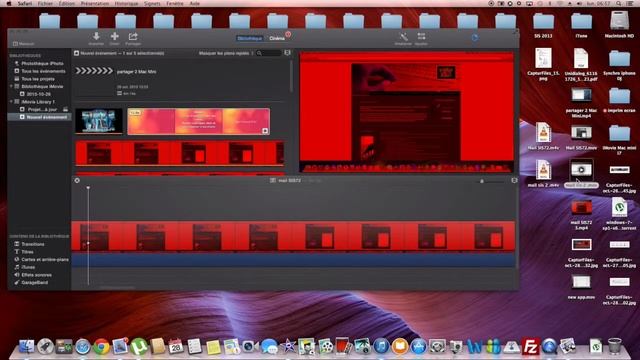Open the Masquer les plans rejetés dropdown

pyautogui.click(x=226, y=53)
